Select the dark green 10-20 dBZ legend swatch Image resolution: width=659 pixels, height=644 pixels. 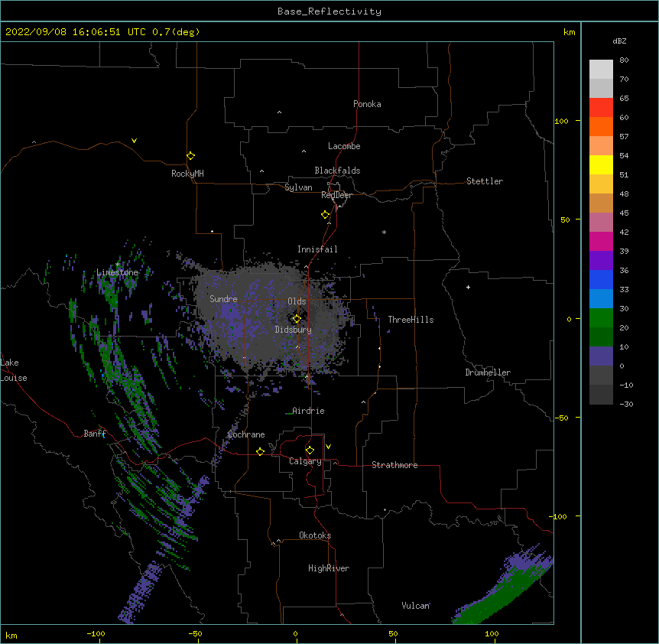point(601,337)
